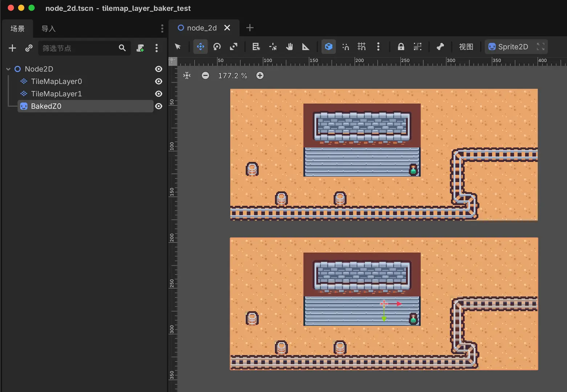Focus the 筛选节点 filter field
The image size is (567, 392).
pos(84,48)
